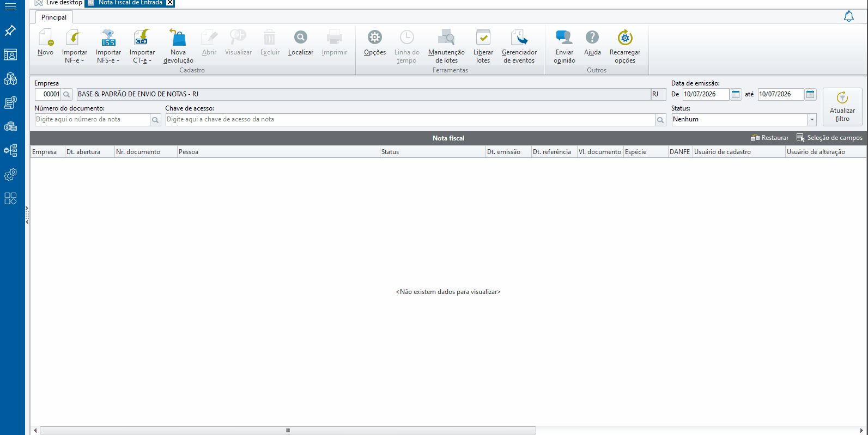Open calendar for the De start date

coord(736,95)
